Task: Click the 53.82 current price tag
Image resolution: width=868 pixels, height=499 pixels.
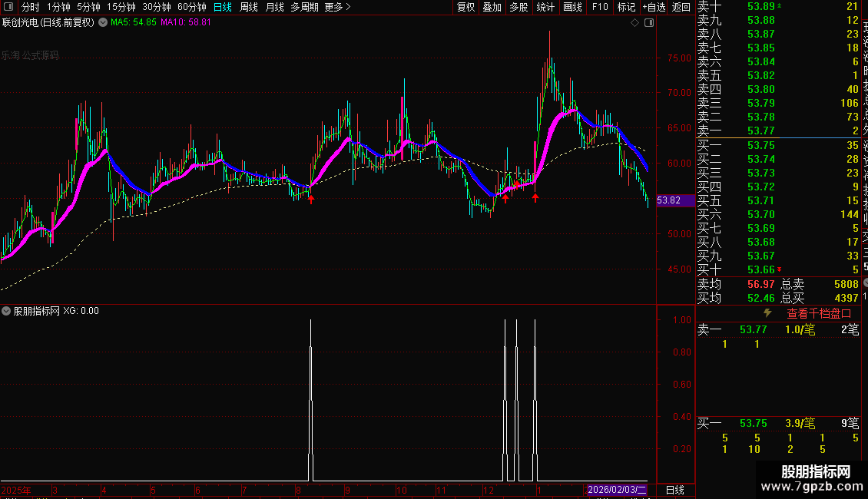Action: click(675, 200)
